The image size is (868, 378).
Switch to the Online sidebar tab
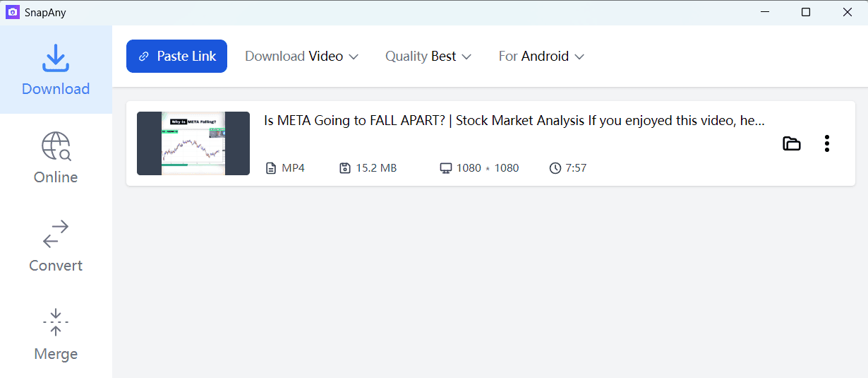click(x=56, y=158)
